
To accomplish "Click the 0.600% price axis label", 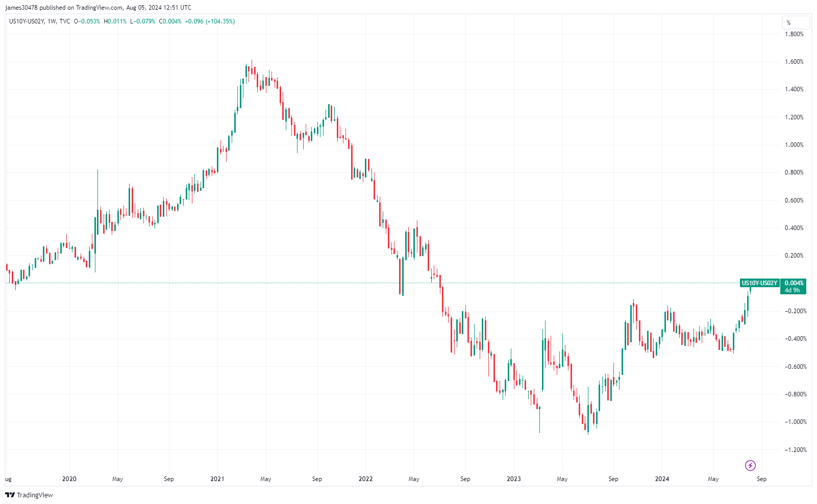I will 794,200.
